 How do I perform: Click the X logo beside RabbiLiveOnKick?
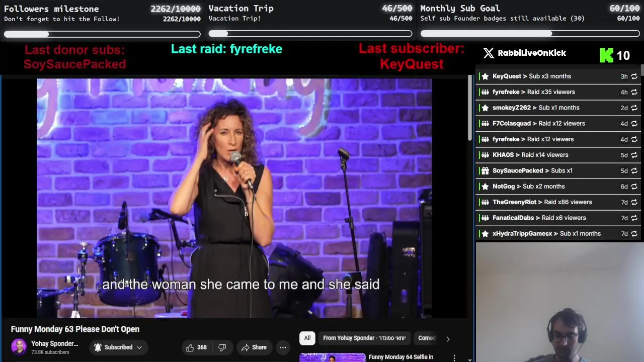tap(488, 53)
